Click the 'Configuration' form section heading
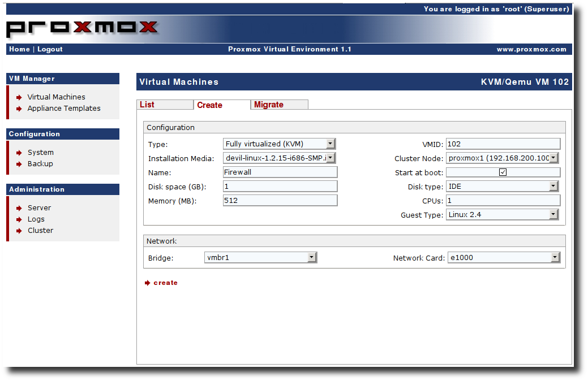588x381 pixels. pos(170,127)
